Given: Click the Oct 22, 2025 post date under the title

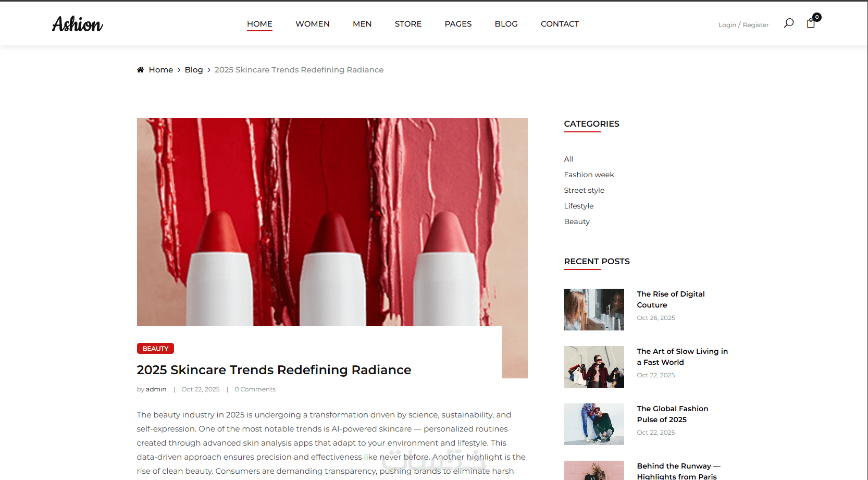Looking at the screenshot, I should [201, 389].
